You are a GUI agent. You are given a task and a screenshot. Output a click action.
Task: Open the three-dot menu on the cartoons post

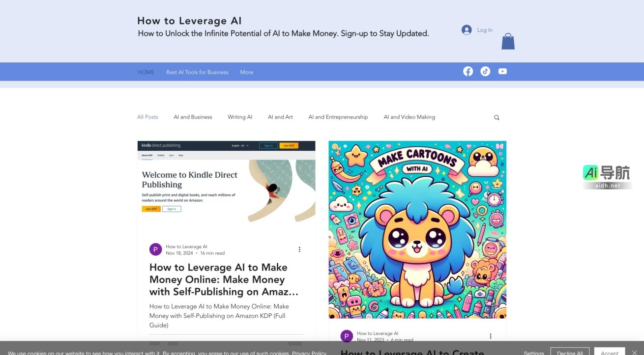click(x=490, y=336)
